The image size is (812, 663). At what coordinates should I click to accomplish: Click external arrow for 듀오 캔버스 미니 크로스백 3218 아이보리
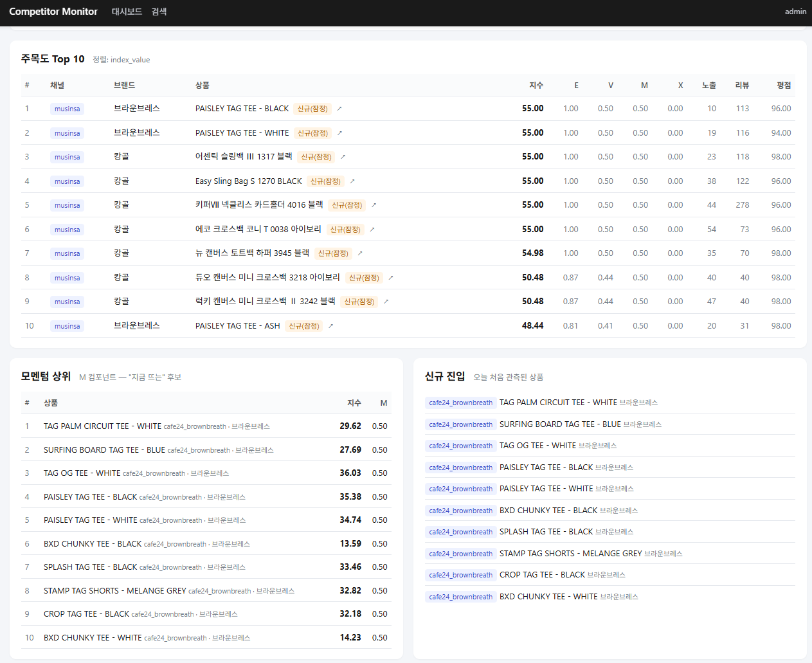(x=390, y=278)
